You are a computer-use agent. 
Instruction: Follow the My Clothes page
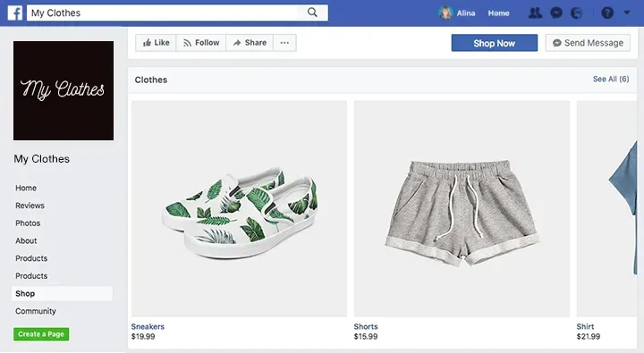click(201, 43)
